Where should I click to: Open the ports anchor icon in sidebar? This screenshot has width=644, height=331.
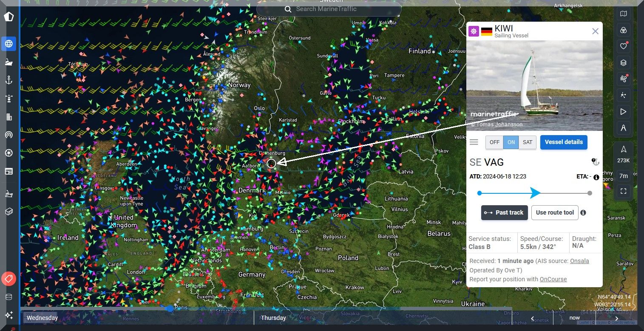point(9,80)
